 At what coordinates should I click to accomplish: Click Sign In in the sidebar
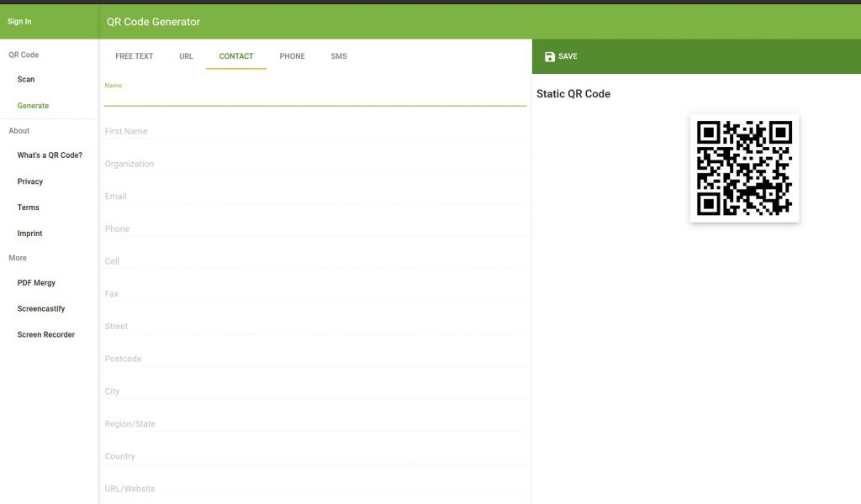(x=19, y=22)
